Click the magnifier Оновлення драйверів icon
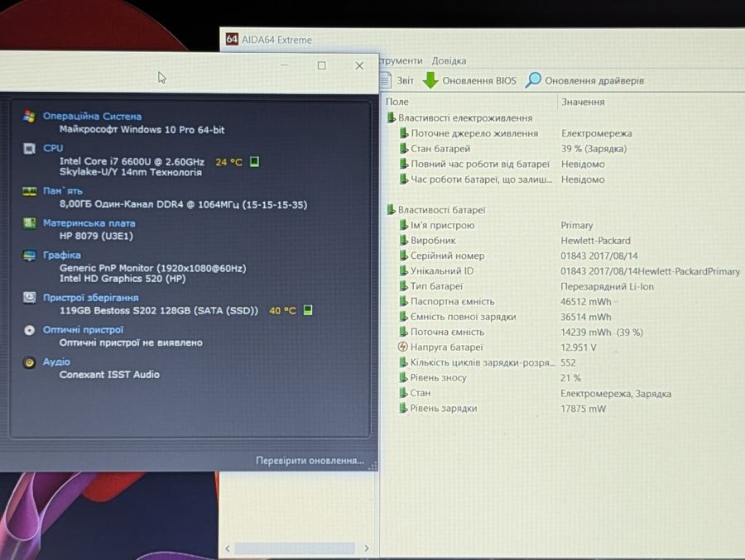This screenshot has width=745, height=560. point(533,79)
